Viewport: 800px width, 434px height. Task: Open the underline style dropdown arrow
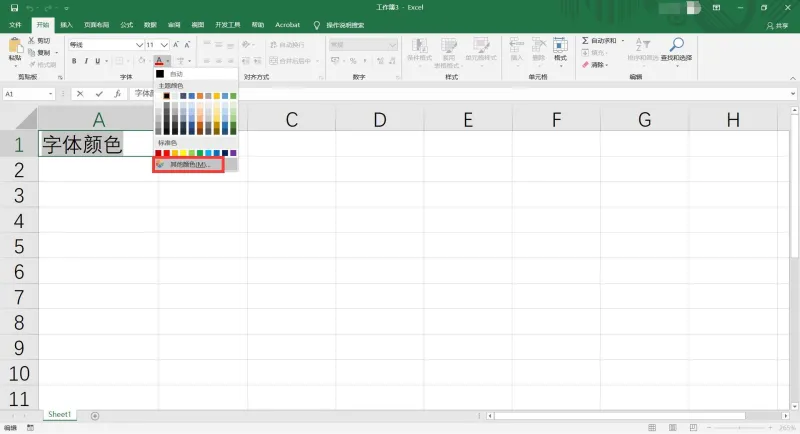point(107,61)
